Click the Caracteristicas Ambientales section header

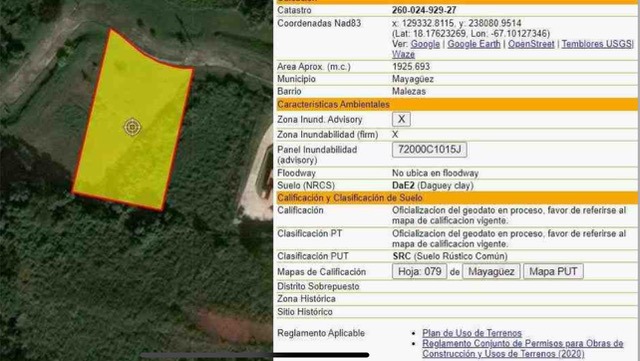click(457, 105)
